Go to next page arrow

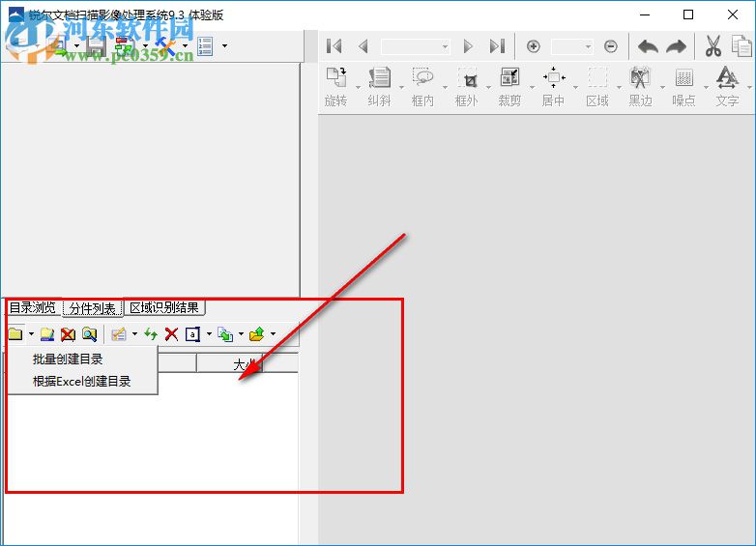click(x=468, y=46)
